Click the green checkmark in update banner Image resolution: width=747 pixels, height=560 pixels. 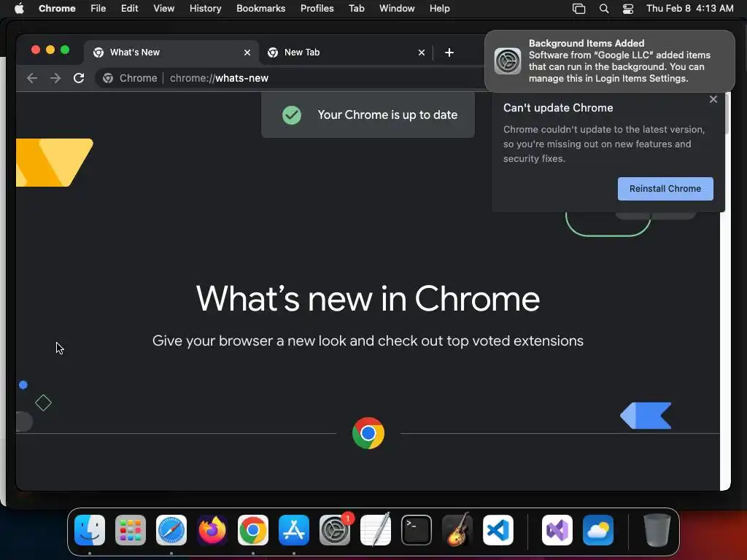[x=292, y=114]
